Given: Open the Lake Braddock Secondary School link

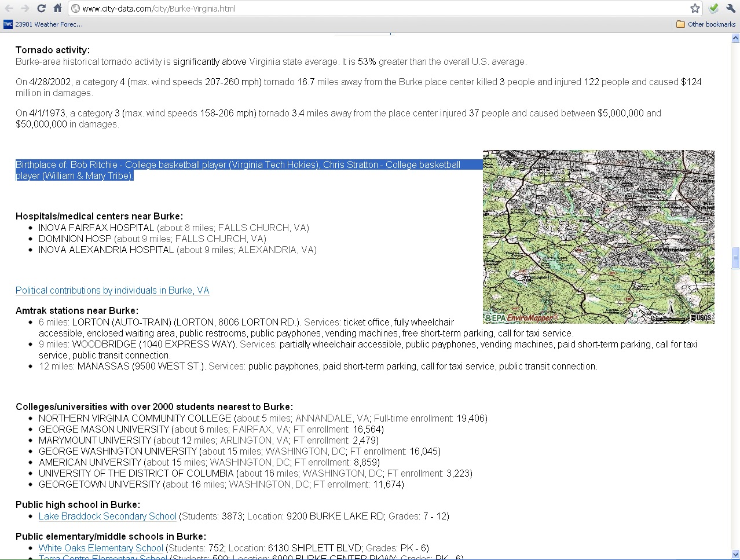Looking at the screenshot, I should point(108,516).
